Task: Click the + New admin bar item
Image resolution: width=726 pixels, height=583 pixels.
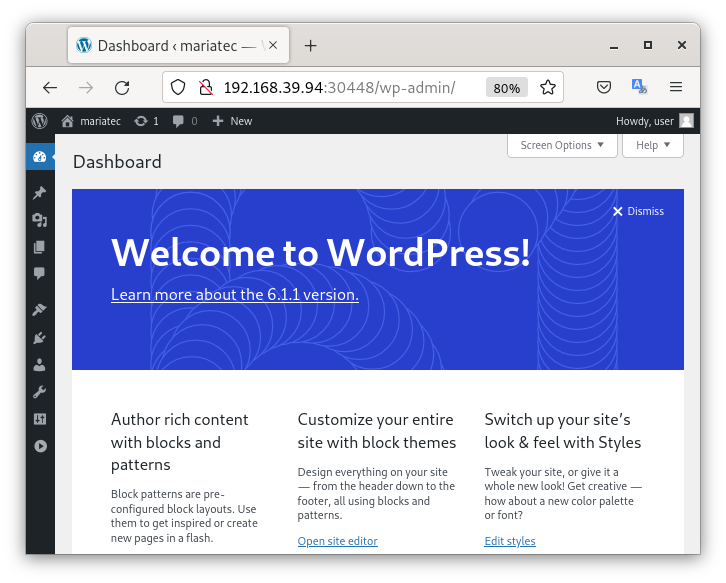Action: tap(233, 121)
